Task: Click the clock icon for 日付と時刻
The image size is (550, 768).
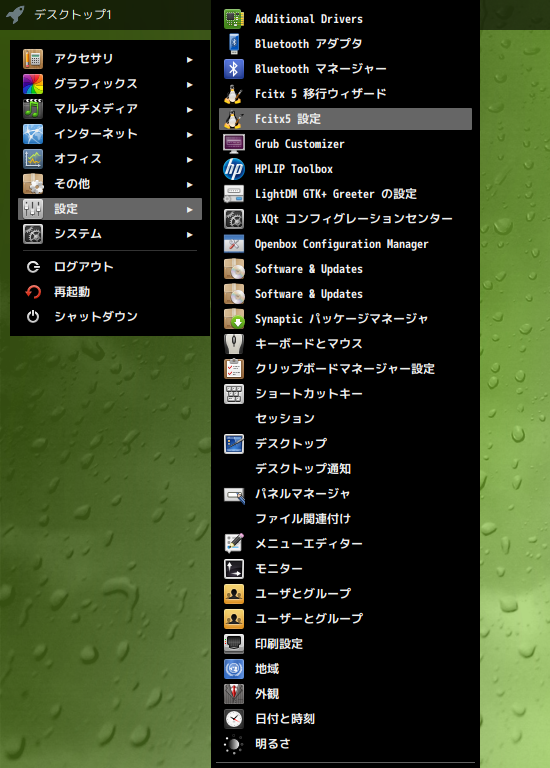Action: [234, 719]
